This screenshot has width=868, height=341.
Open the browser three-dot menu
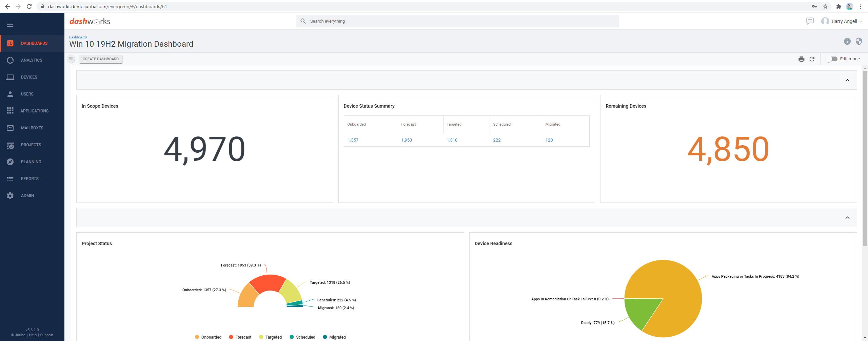point(861,6)
